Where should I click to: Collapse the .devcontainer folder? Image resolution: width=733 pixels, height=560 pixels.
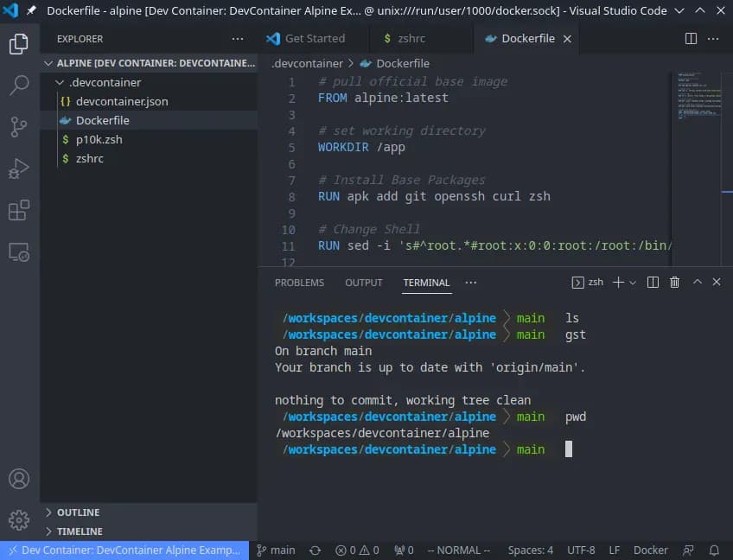tap(149, 82)
